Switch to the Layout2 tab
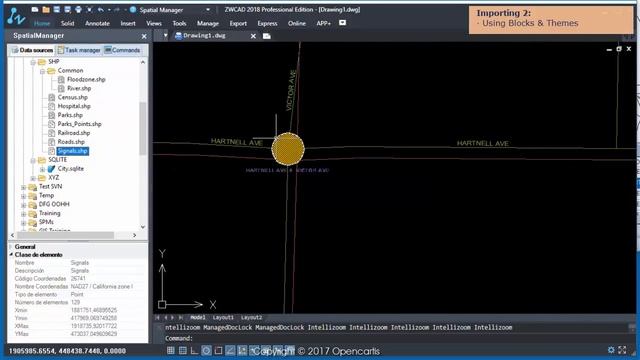 pos(251,317)
